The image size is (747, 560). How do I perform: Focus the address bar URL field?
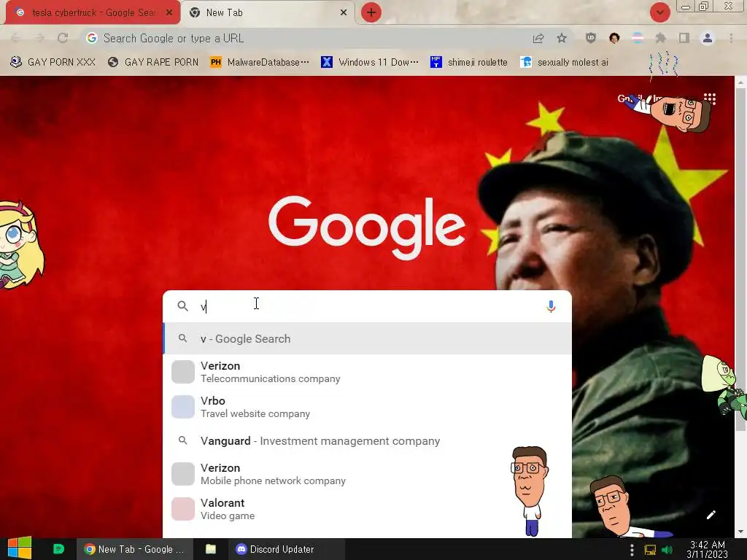[x=305, y=38]
